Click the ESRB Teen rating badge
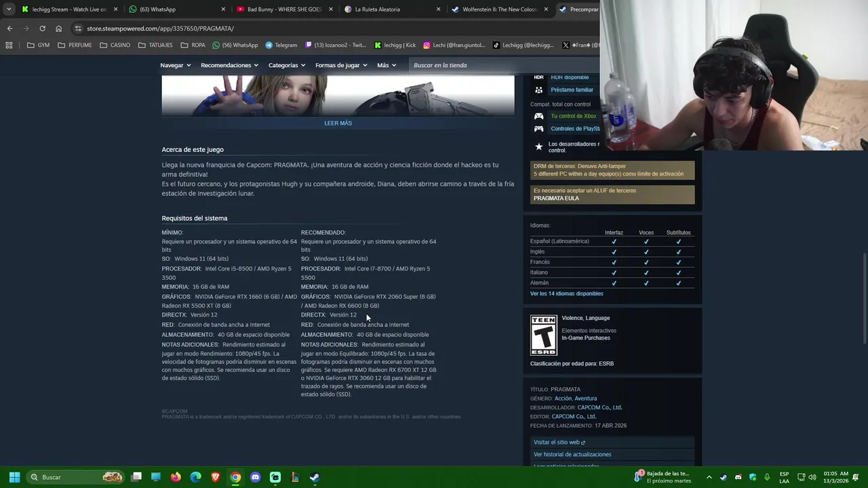 coord(543,335)
